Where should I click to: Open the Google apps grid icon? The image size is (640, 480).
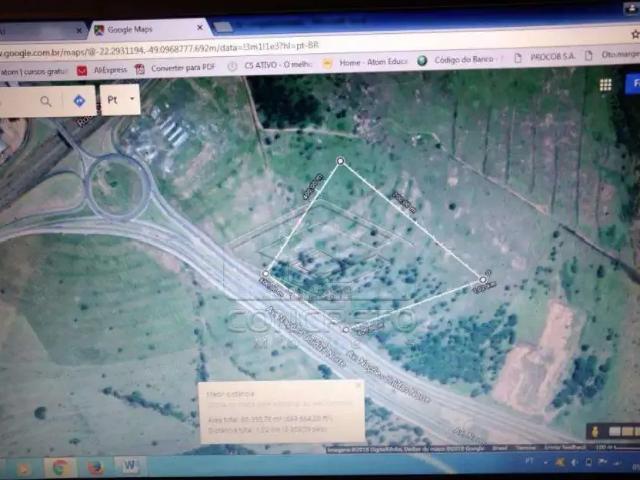605,85
